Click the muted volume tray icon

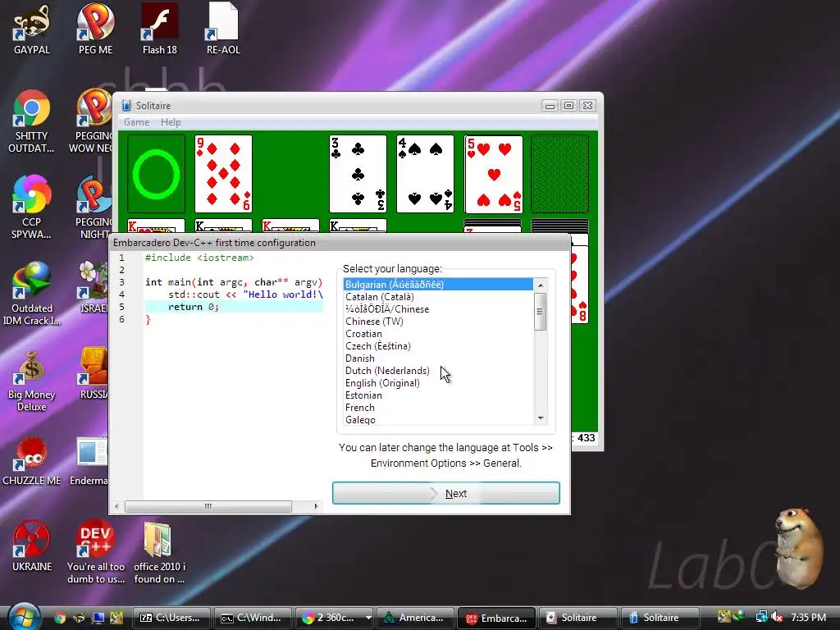coord(777,617)
